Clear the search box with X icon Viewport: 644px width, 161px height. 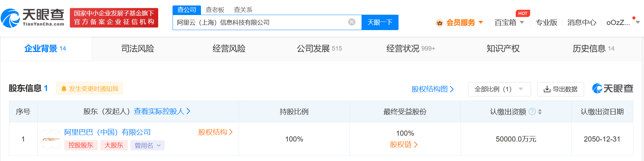(352, 22)
